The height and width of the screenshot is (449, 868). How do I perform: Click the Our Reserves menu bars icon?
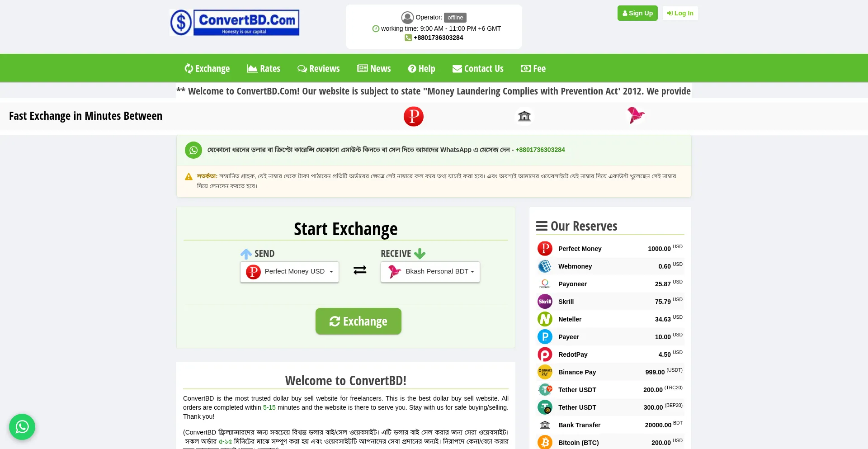542,226
